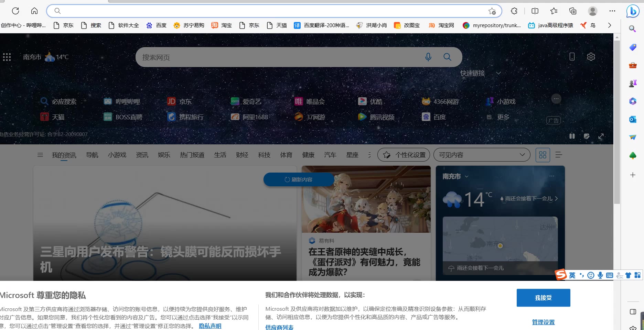
Task: Open the sidebar shopping tag icon
Action: click(x=633, y=47)
